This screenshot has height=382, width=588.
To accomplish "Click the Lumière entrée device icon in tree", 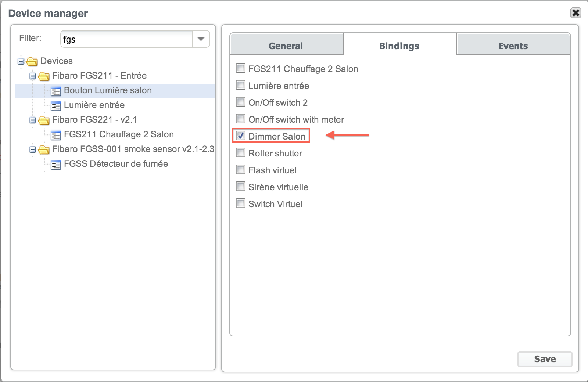I will 56,106.
